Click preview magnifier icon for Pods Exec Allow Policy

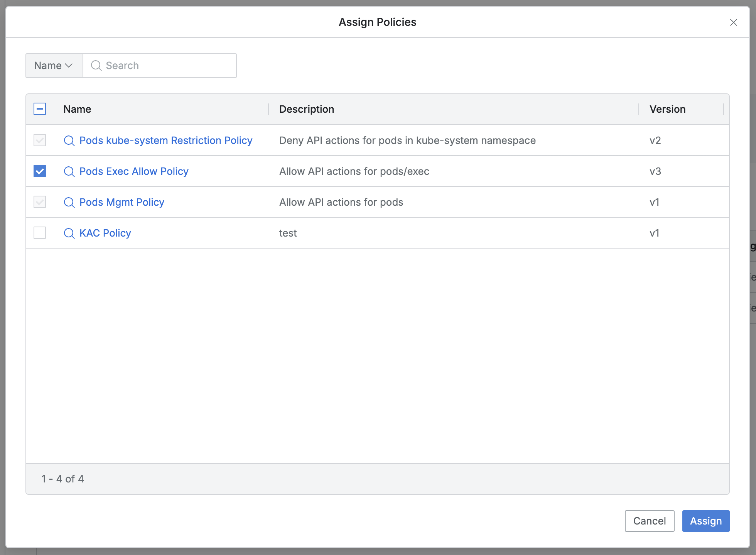69,171
